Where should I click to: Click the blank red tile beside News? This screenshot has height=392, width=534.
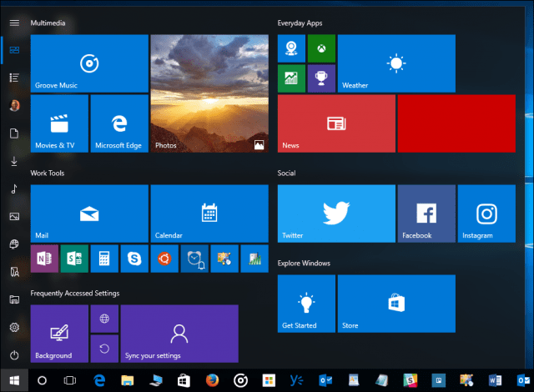pyautogui.click(x=456, y=123)
